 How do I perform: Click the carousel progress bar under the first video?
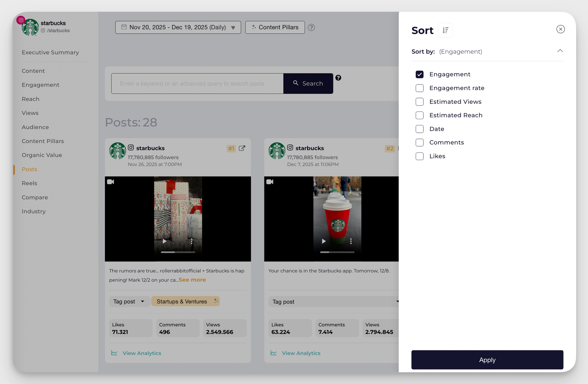point(178,252)
